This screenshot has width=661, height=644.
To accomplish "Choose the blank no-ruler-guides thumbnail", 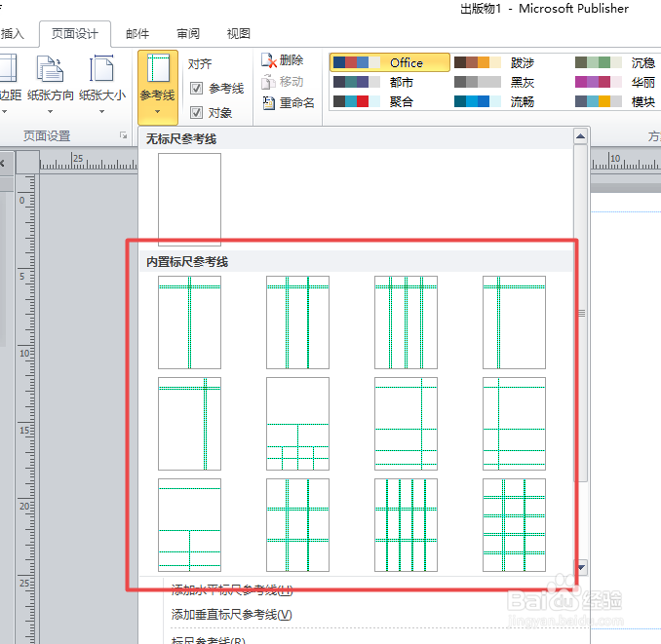I will tap(189, 200).
